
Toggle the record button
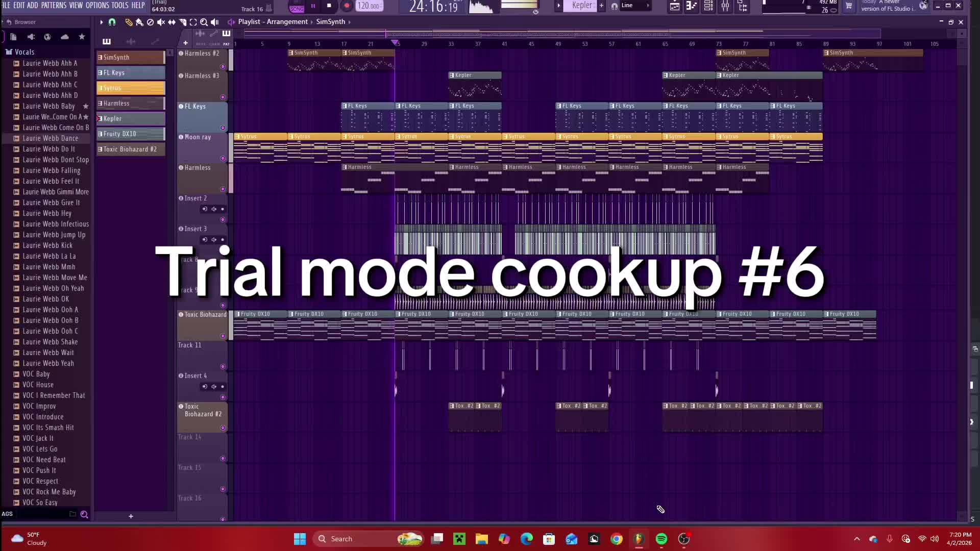347,6
